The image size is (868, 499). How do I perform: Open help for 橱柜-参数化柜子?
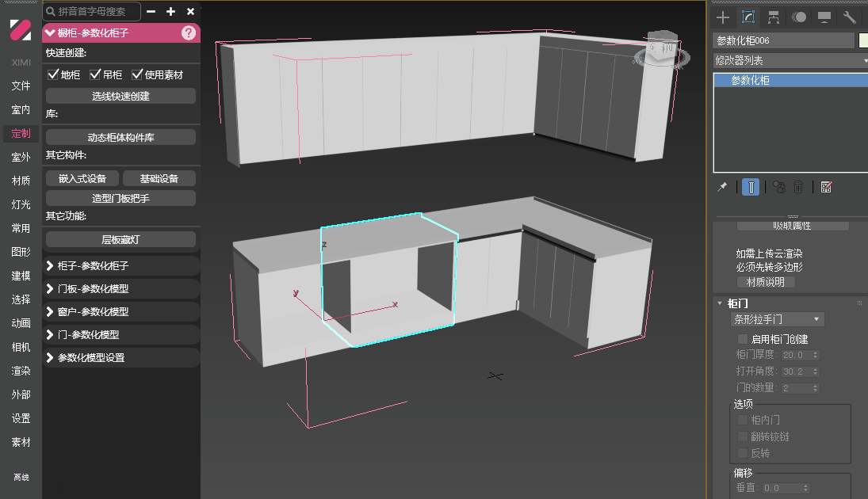pyautogui.click(x=188, y=33)
